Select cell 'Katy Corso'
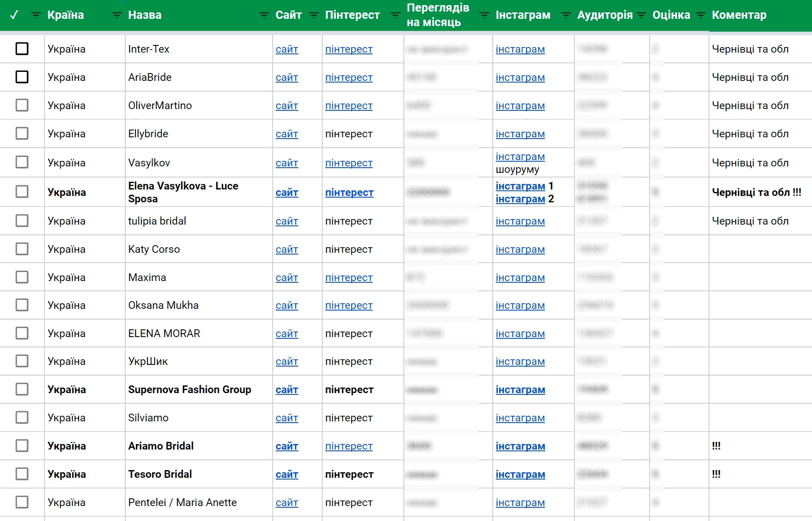812x521 pixels. click(154, 249)
